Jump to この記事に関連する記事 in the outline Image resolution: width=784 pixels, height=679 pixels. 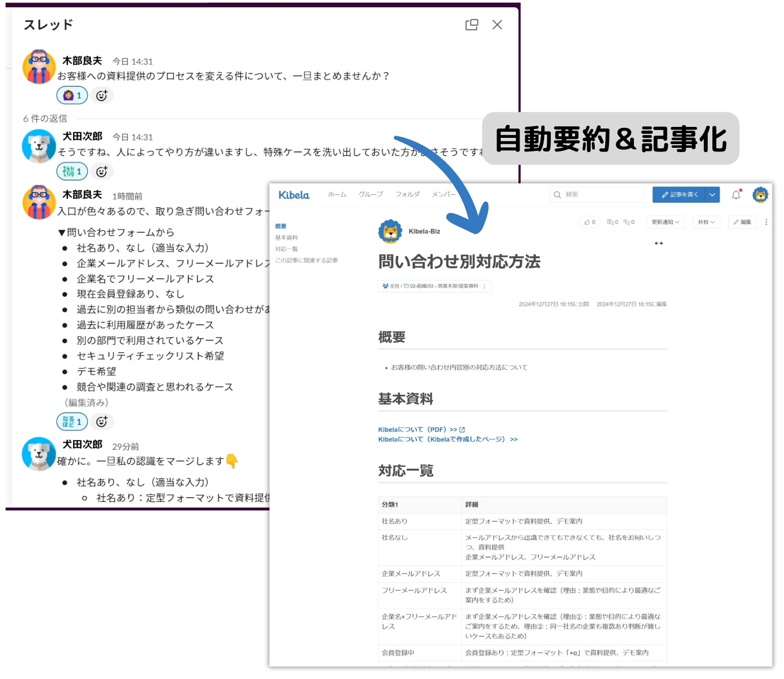click(x=306, y=260)
